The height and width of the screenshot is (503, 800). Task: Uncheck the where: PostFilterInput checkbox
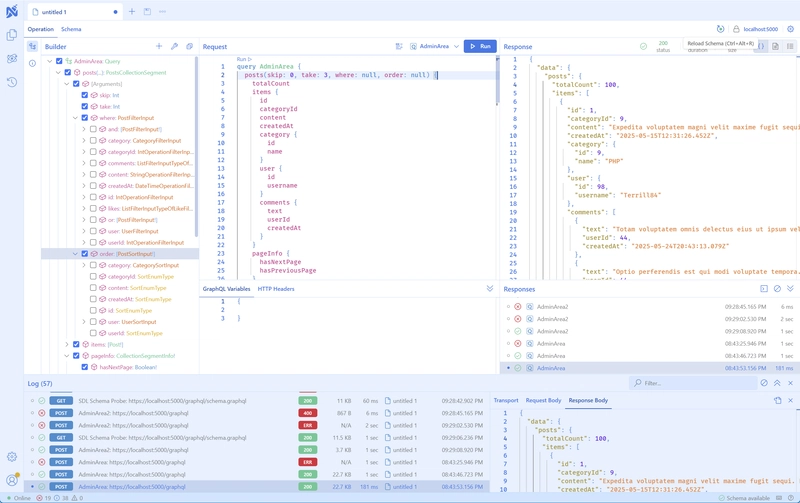[x=85, y=118]
